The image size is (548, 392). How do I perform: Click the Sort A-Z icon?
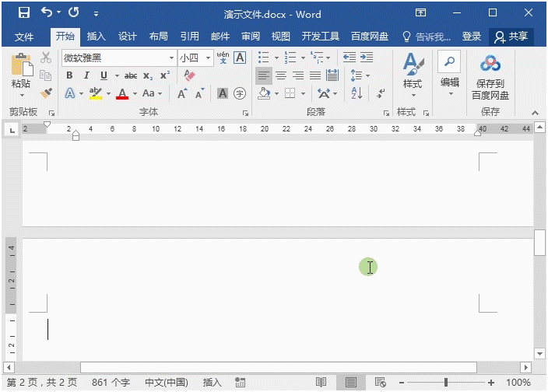click(357, 93)
